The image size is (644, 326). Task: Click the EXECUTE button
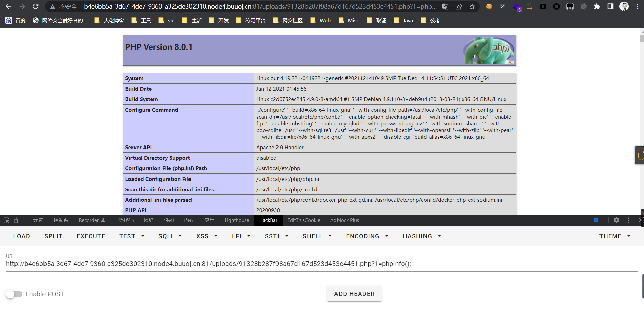[x=91, y=236]
